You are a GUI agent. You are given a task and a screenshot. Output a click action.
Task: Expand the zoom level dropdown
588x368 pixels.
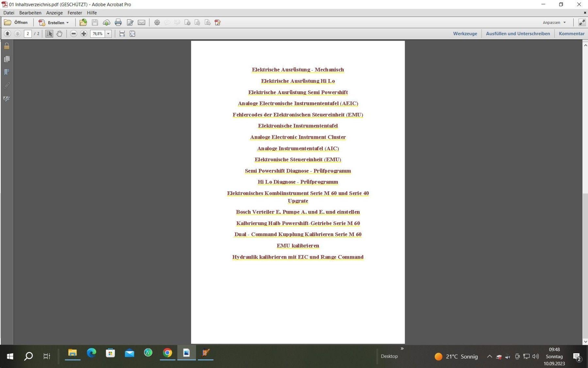(x=108, y=34)
